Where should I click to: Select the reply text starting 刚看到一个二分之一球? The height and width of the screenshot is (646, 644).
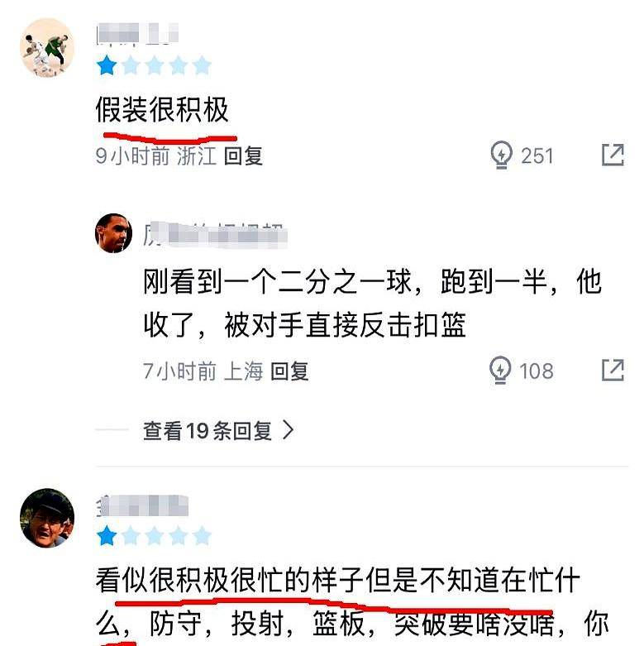tap(373, 304)
